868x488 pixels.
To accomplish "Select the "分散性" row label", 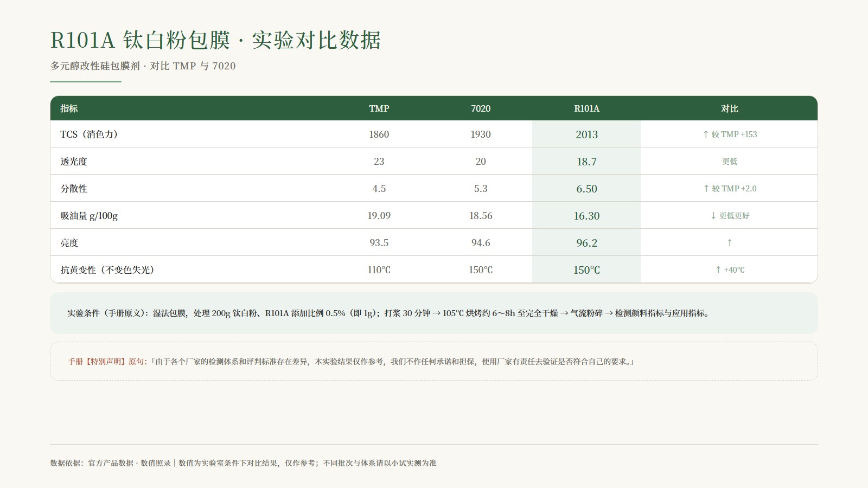I will click(x=74, y=188).
